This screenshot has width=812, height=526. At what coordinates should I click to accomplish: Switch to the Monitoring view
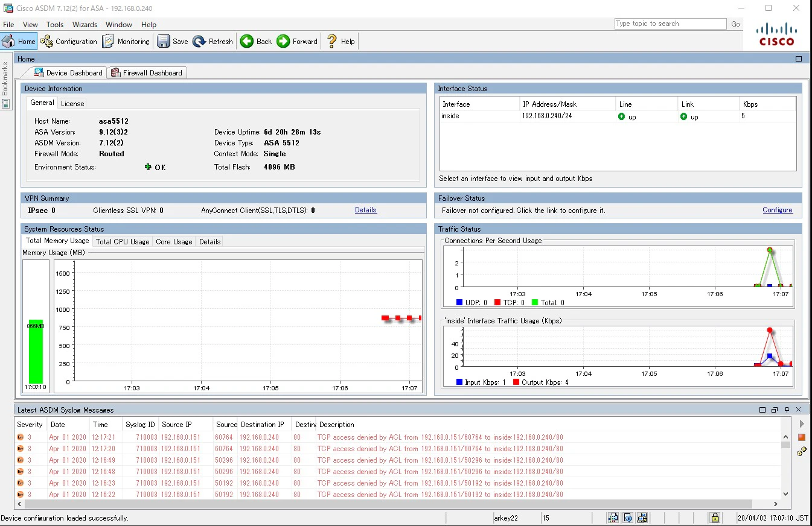pos(126,41)
